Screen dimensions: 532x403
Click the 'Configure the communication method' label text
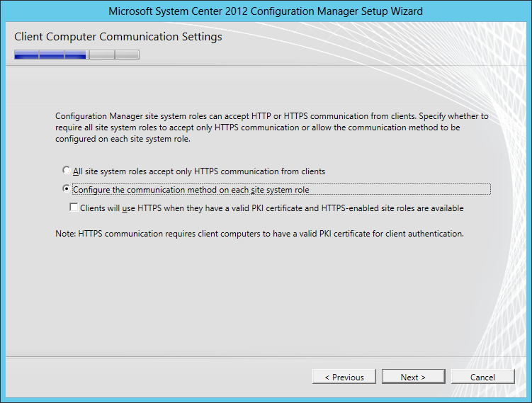191,190
